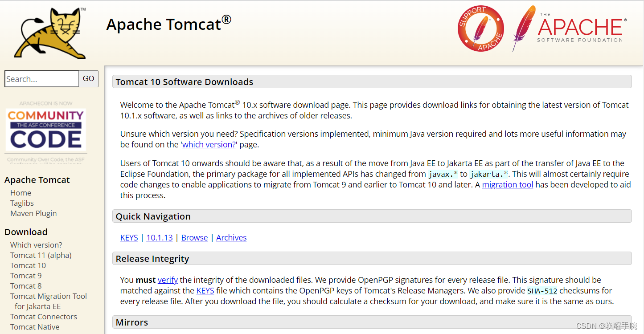View the Tomcat Connectors page

point(43,316)
